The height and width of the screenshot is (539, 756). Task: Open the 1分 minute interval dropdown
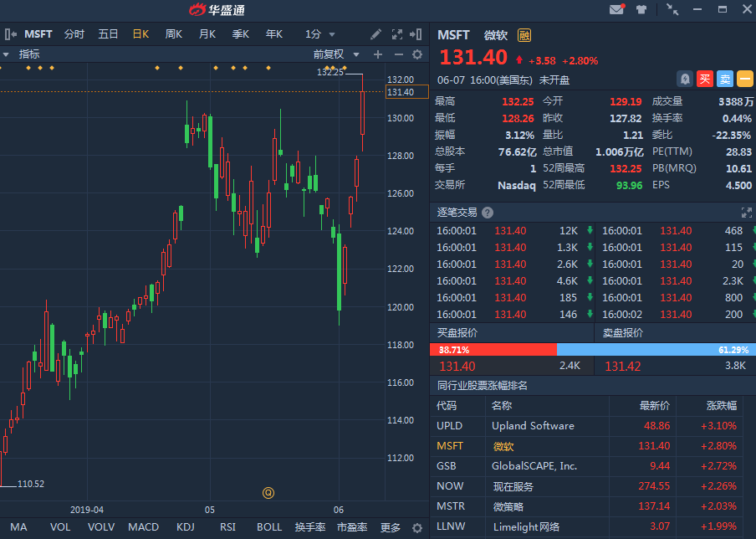click(x=320, y=34)
